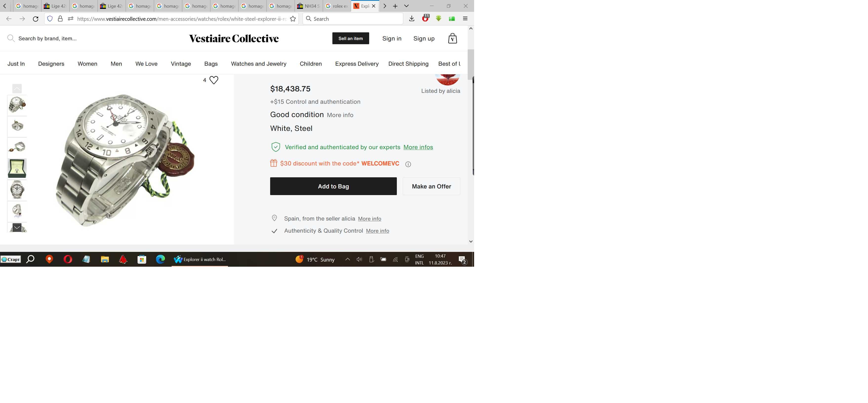Click the seller profile thumbnail
Screen dimensions: 868x403
coord(447,78)
